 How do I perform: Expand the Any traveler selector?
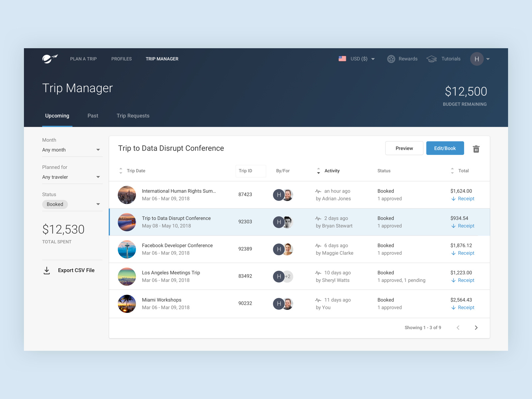click(98, 177)
